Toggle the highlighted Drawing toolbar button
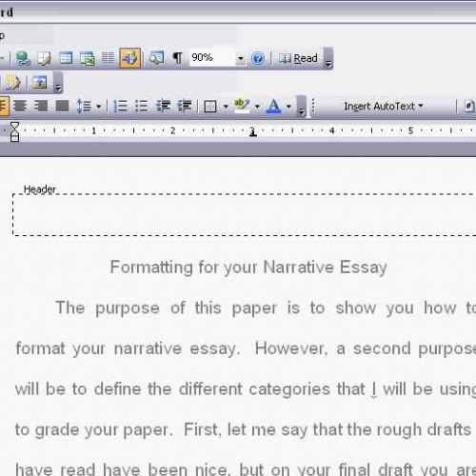Image resolution: width=476 pixels, height=476 pixels. coord(130,58)
